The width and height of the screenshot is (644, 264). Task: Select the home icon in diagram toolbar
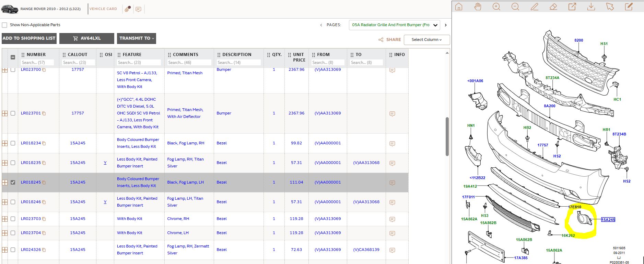(459, 7)
